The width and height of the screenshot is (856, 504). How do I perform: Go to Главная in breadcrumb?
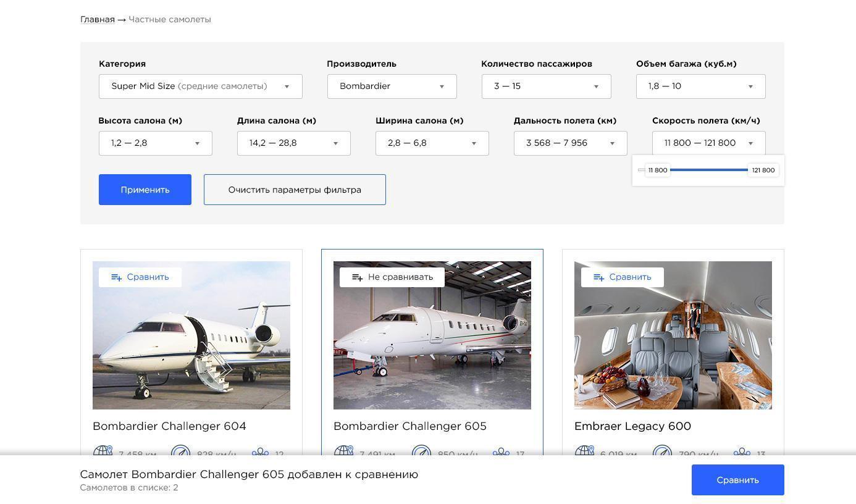tap(97, 20)
